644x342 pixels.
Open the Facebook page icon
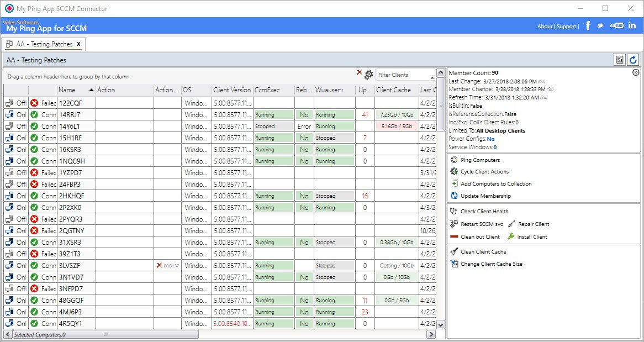pos(588,25)
